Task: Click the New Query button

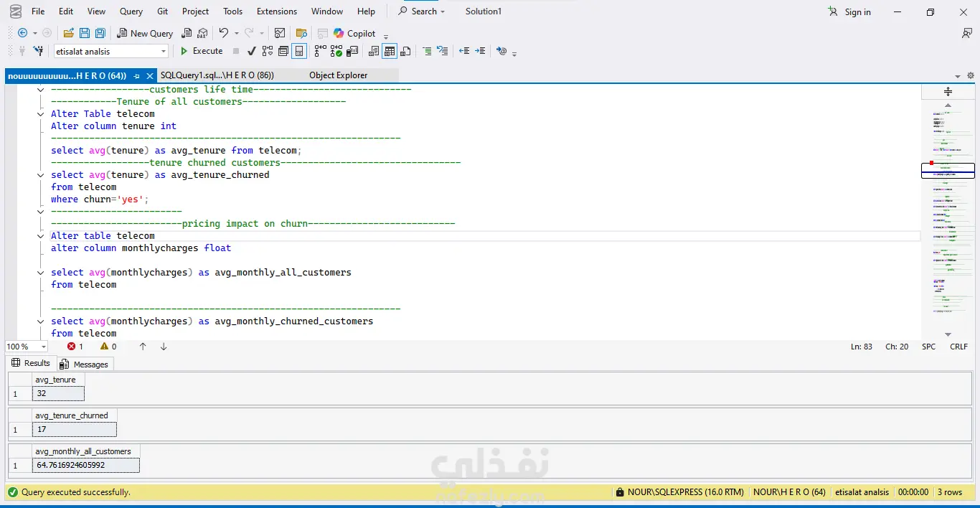Action: coord(146,33)
